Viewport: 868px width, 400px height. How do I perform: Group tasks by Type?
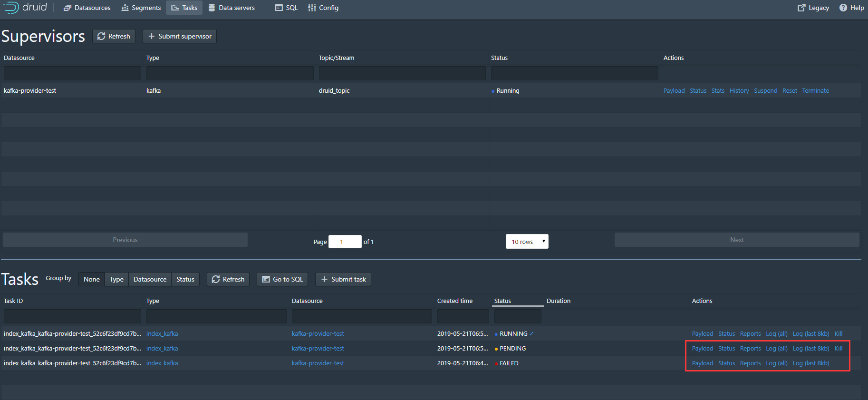tap(116, 279)
